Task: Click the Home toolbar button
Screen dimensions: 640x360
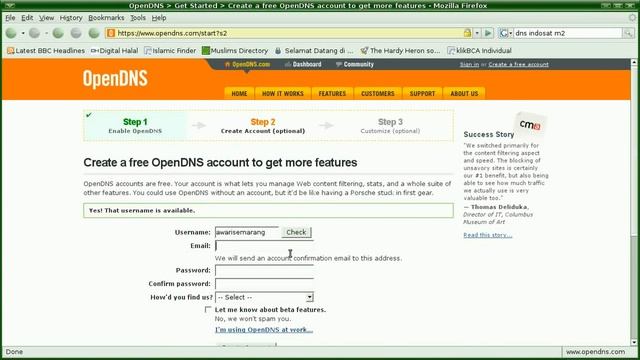Action: coord(94,33)
